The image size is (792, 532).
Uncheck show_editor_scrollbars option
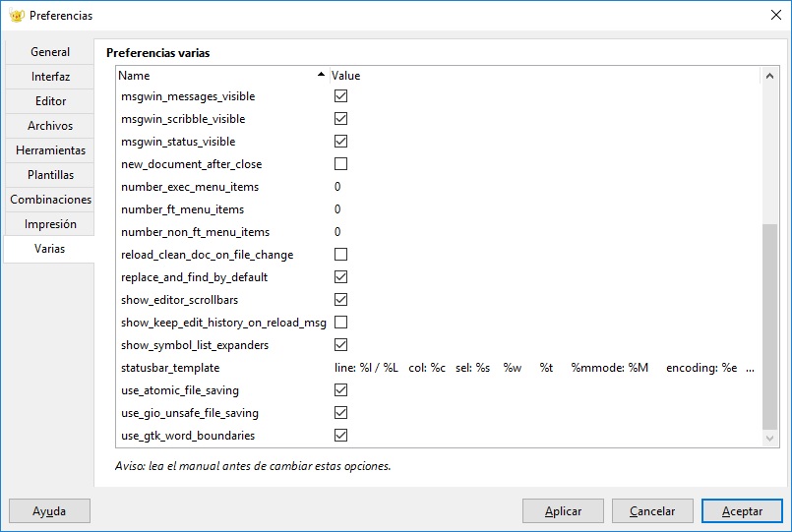(341, 300)
